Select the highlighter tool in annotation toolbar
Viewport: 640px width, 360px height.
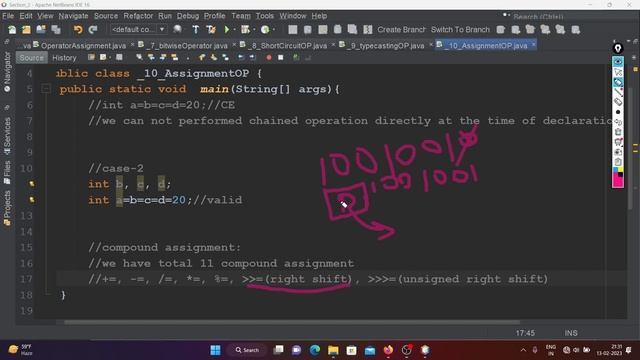618,82
